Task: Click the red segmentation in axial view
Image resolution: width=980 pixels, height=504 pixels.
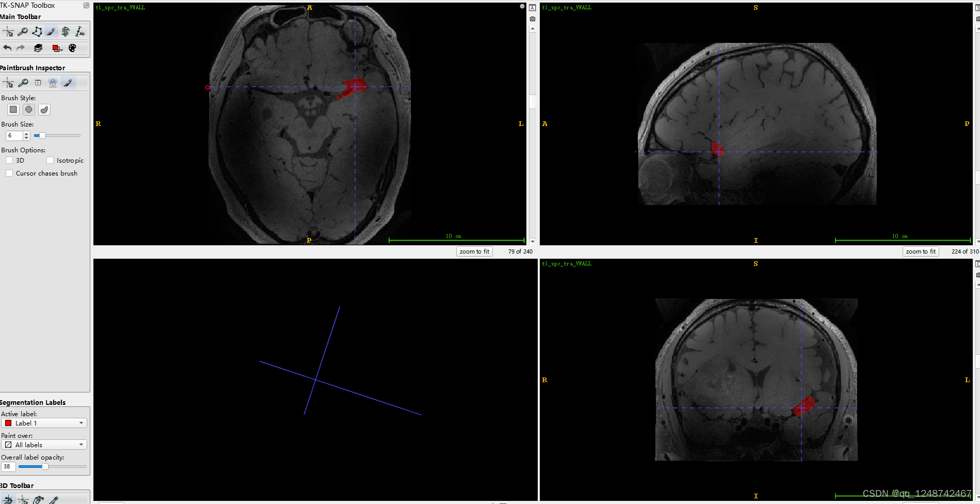Action: coord(355,86)
